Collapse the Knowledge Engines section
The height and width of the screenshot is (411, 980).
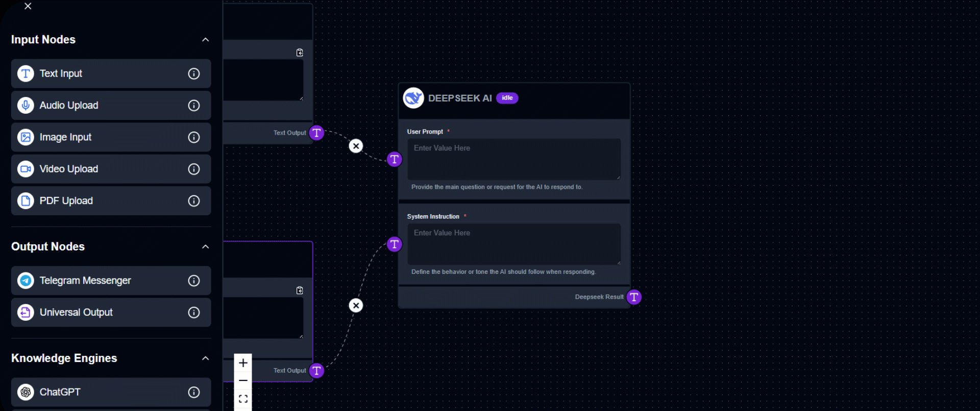pyautogui.click(x=205, y=358)
